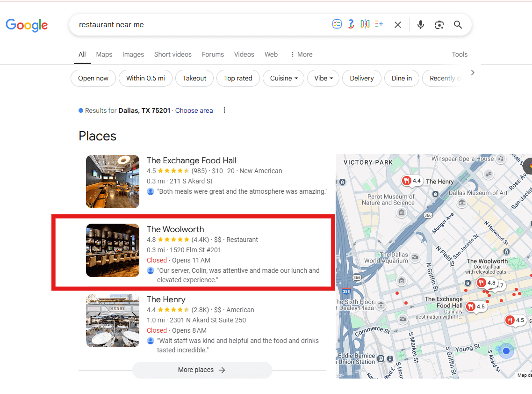Open The Henry listing title
Viewport: 532px width, 394px height.
pos(166,299)
